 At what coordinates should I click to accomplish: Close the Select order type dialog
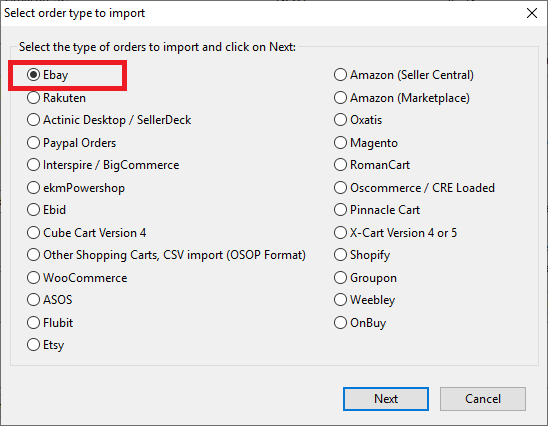tap(532, 13)
